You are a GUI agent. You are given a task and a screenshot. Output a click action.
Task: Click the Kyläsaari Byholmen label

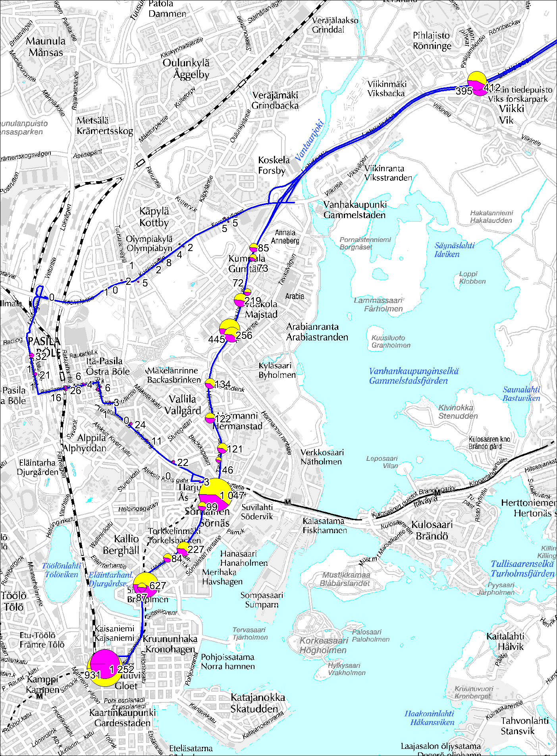tap(277, 370)
